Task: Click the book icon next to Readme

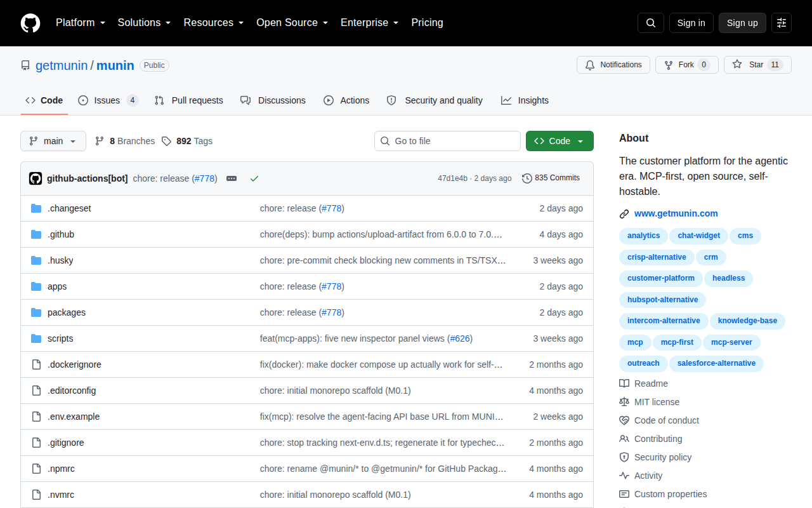Action: (x=624, y=384)
